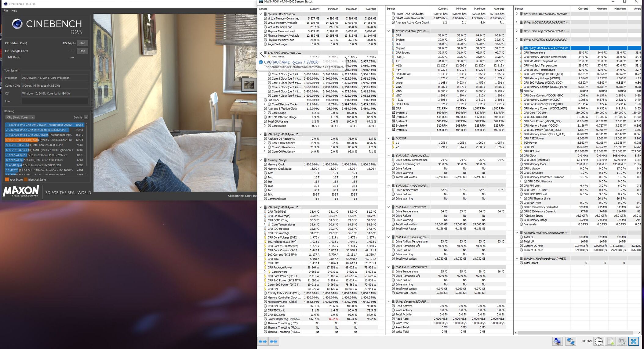The height and width of the screenshot is (349, 644).
Task: Collapse the Memory Timings sensor group
Action: click(260, 160)
